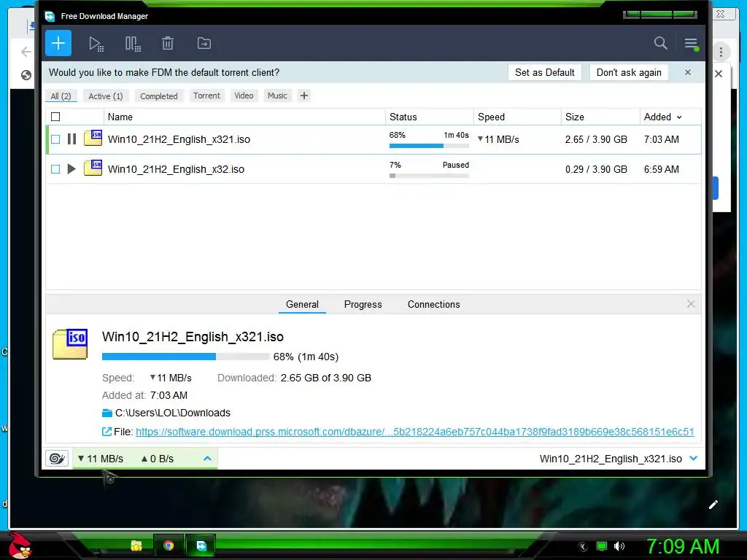Viewport: 747px width, 560px height.
Task: Dismiss the default torrent client banner
Action: click(687, 72)
